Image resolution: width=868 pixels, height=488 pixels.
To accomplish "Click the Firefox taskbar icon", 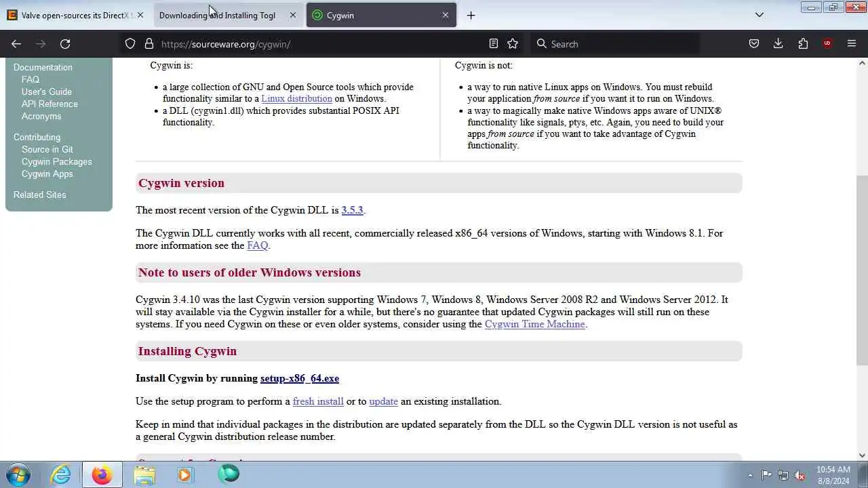I will (x=102, y=474).
